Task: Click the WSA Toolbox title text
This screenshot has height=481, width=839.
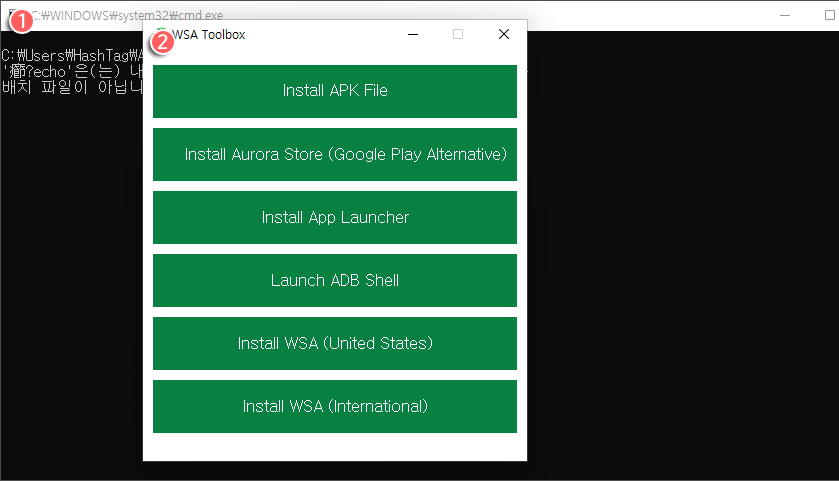Action: coord(208,35)
